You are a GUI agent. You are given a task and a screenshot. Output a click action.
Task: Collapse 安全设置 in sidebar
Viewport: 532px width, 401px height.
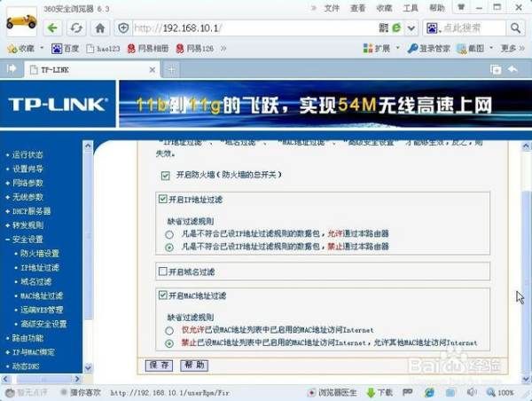27,240
